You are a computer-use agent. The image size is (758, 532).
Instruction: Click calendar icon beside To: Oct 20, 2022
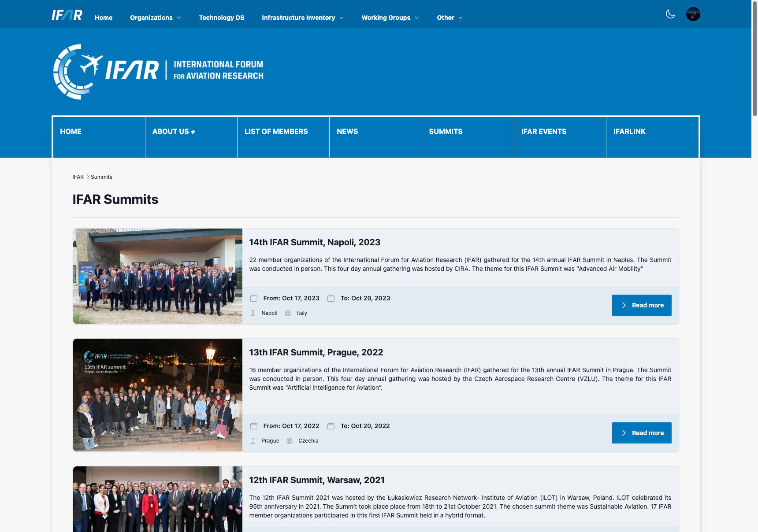tap(331, 426)
